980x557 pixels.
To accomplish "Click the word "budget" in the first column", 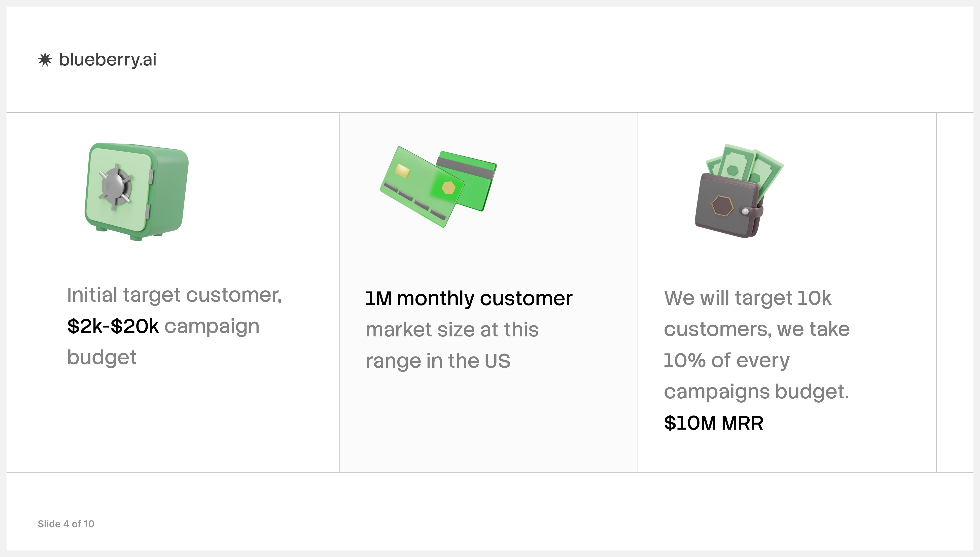I will point(102,357).
